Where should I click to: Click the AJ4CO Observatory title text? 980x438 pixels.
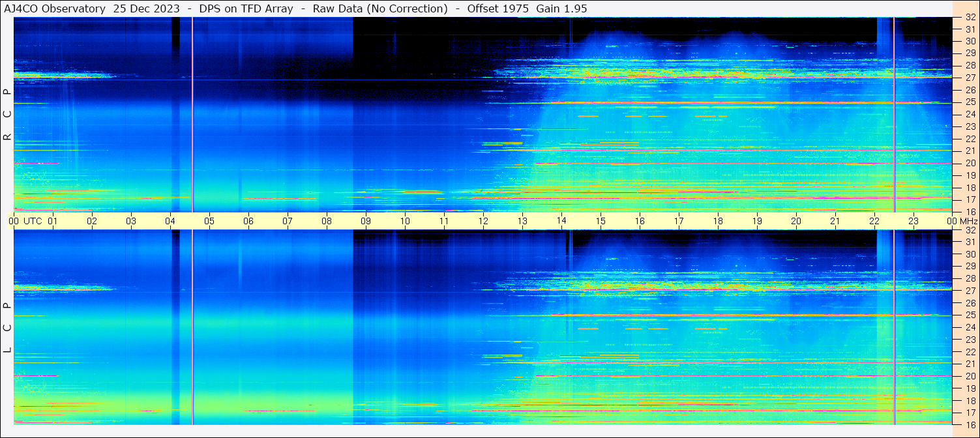click(55, 8)
